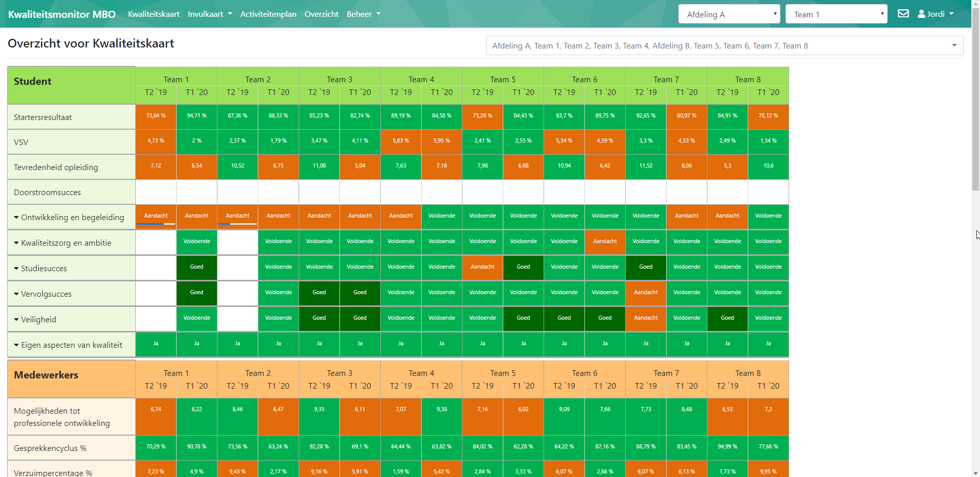Image resolution: width=980 pixels, height=477 pixels.
Task: Click the dark green Goed cell for Studiesucces Team 1
Action: (x=197, y=268)
